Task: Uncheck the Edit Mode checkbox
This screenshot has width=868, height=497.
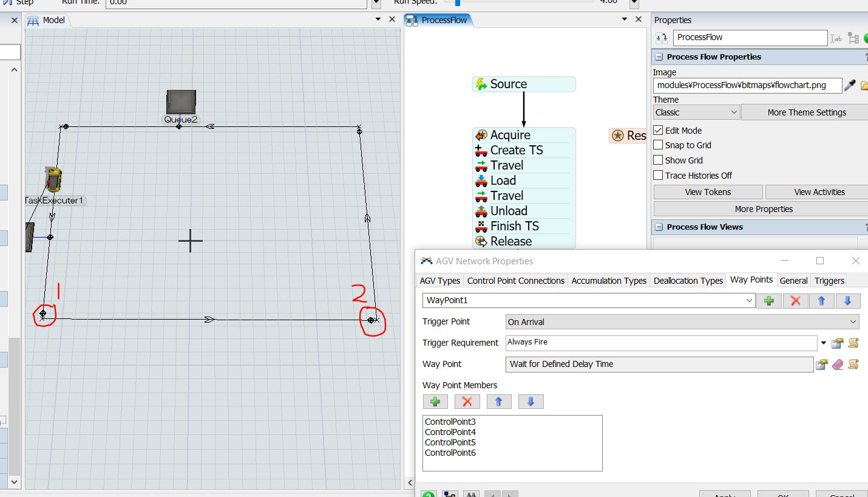Action: coord(658,131)
